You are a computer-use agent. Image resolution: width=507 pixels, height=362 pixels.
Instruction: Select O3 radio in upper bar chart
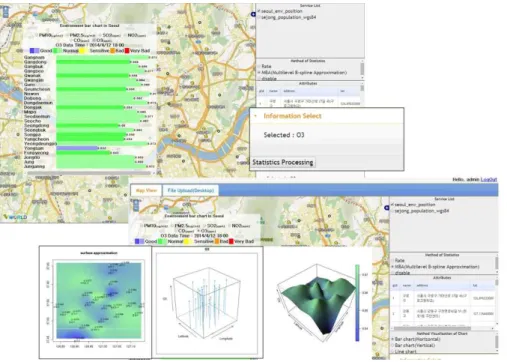tap(94, 40)
